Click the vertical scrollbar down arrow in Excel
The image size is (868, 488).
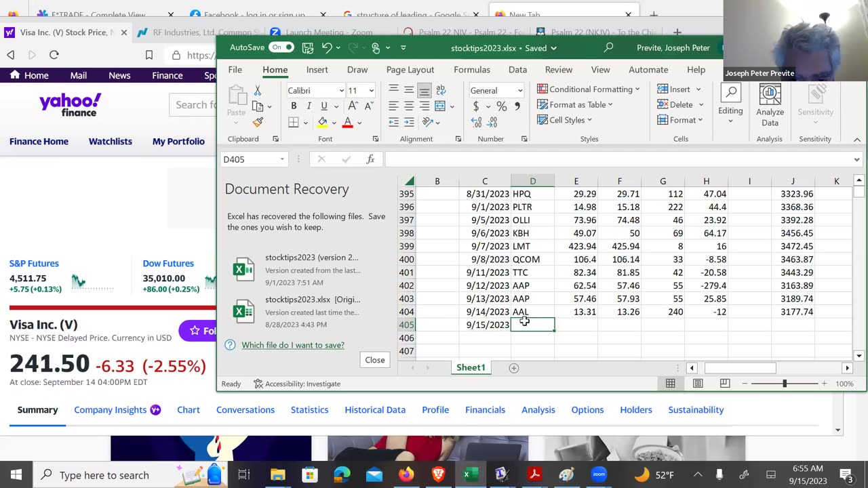coord(859,355)
